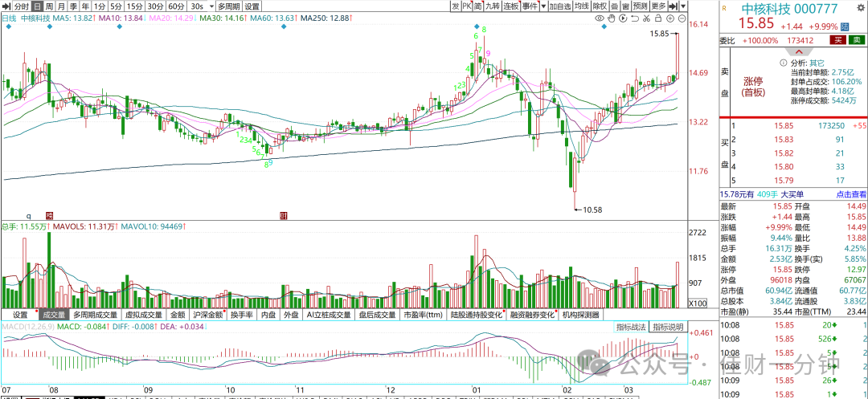Click the zoom out minus circle icon
The width and height of the screenshot is (868, 399).
[x=681, y=18]
